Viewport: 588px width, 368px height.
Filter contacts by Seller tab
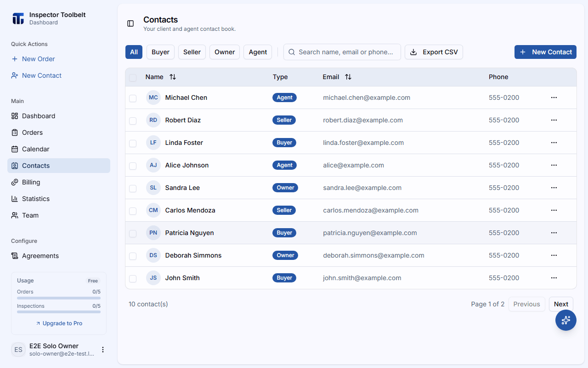click(x=192, y=52)
